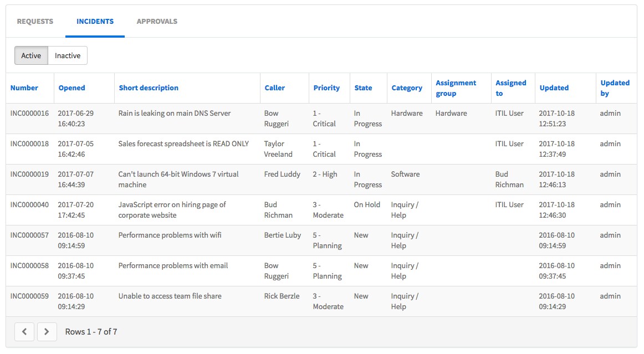Screen dimensions: 644x354
Task: Open incident INC0000059 row
Action: pyautogui.click(x=29, y=296)
